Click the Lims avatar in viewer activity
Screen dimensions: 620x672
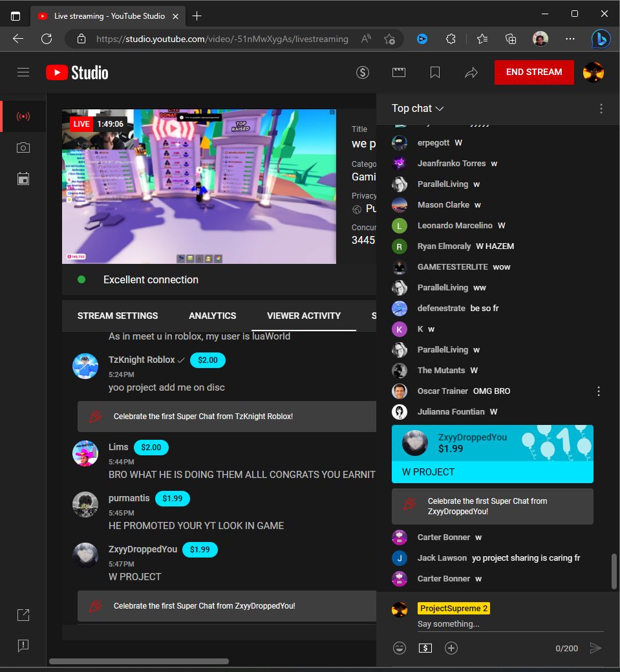click(85, 453)
